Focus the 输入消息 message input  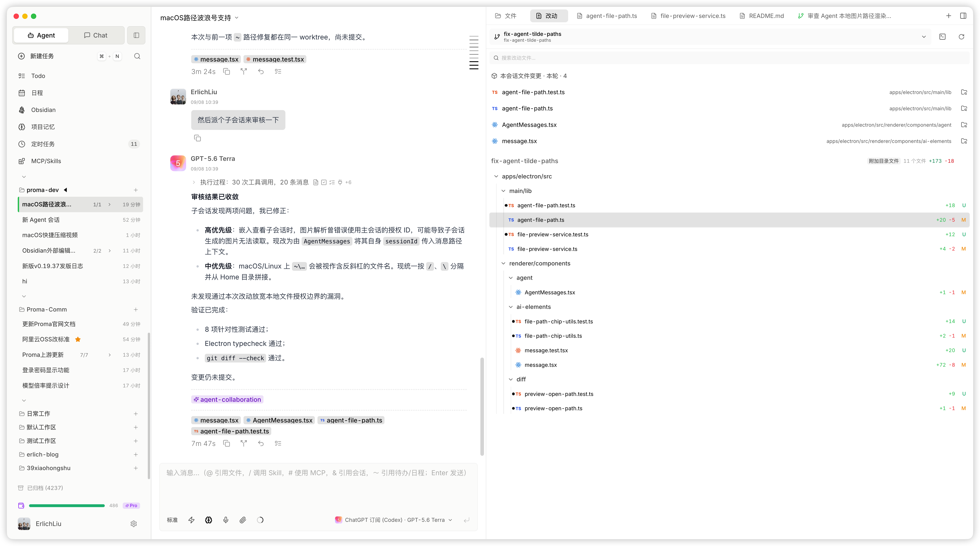click(318, 487)
